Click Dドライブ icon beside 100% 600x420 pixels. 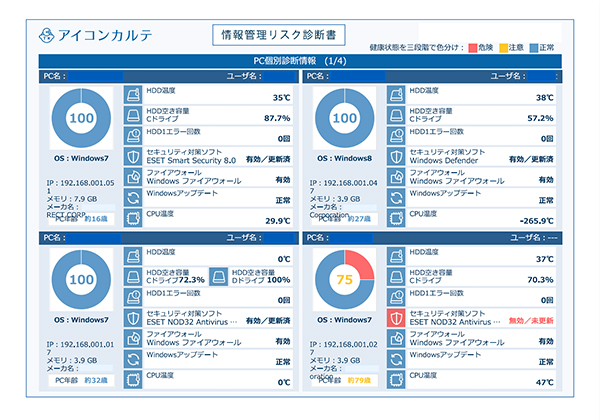[218, 277]
